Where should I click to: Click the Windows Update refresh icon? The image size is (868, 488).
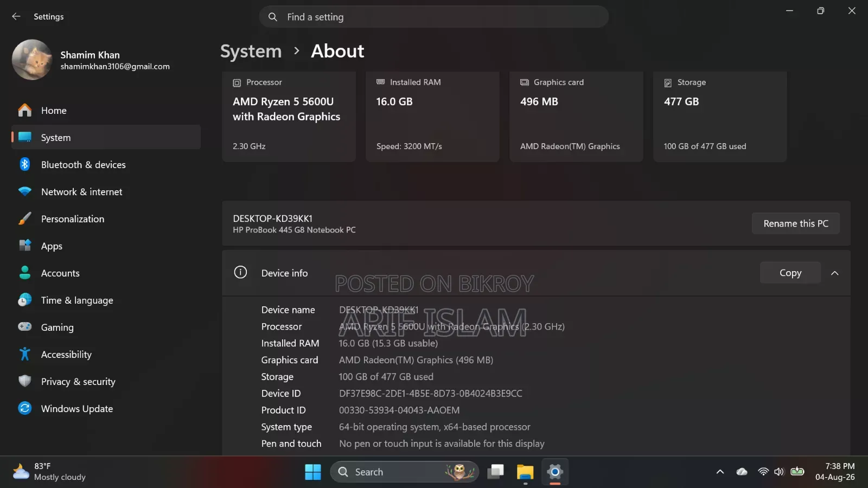click(25, 408)
